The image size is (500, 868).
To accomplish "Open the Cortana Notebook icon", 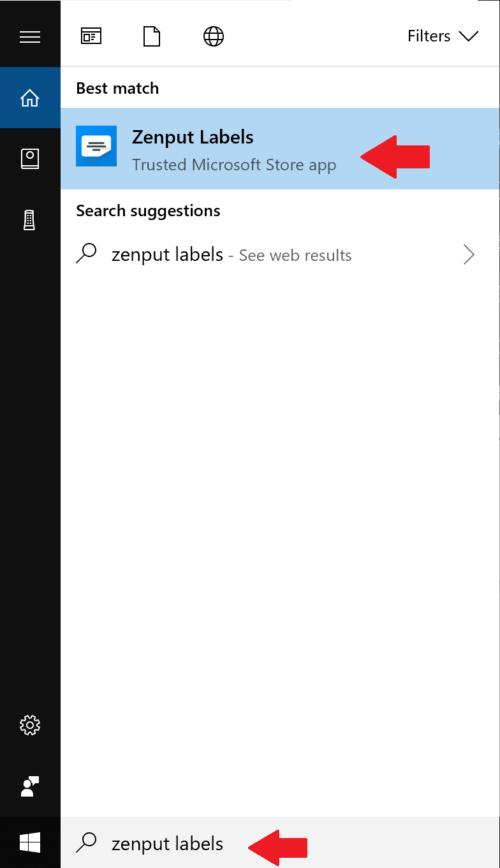I will (30, 159).
